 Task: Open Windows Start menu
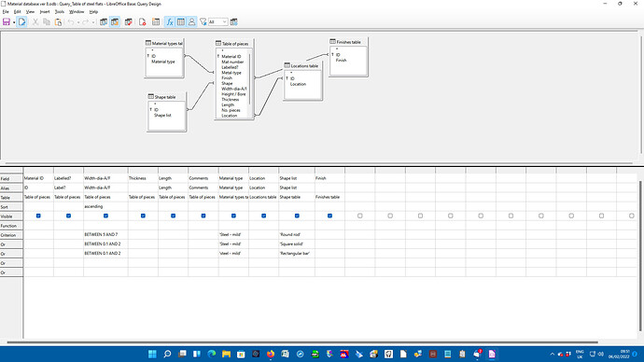pos(152,354)
